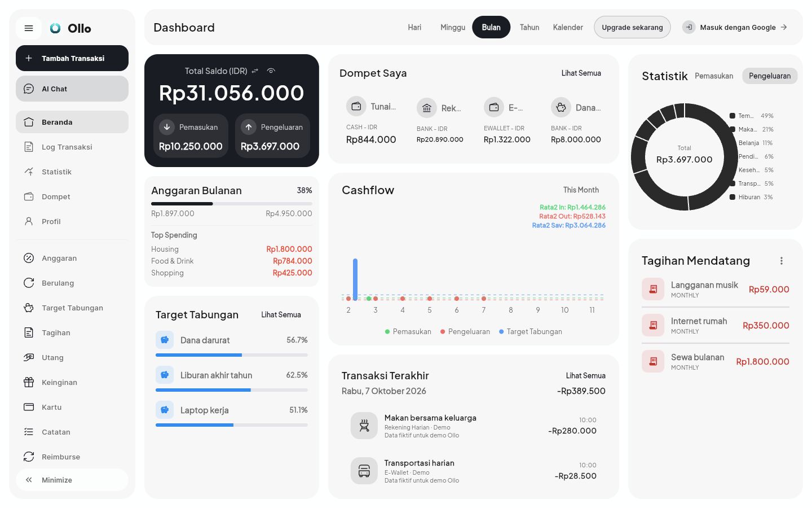812x508 pixels.
Task: Click the currency swap icon beside Total Saldo
Action: [x=255, y=71]
